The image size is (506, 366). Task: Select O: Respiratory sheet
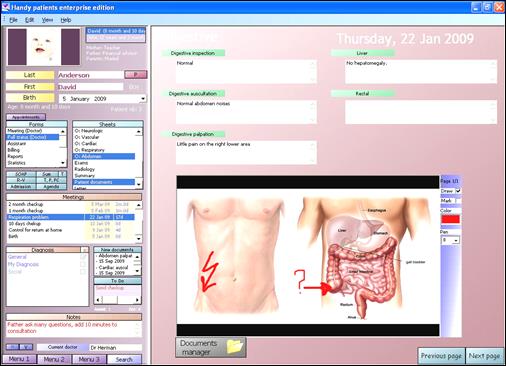104,150
